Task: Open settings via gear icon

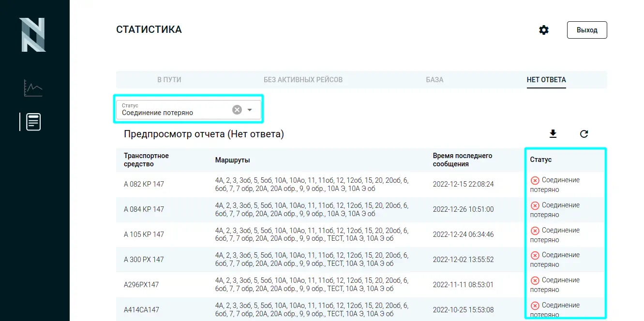Action: [x=544, y=30]
